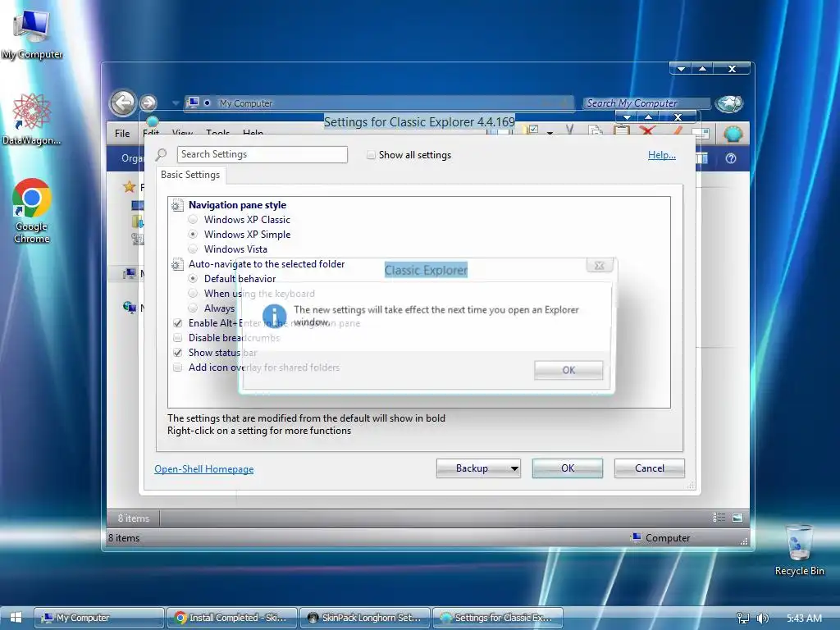Screen dimensions: 840x630
Task: Switch to My Computer taskbar button
Action: click(x=99, y=618)
